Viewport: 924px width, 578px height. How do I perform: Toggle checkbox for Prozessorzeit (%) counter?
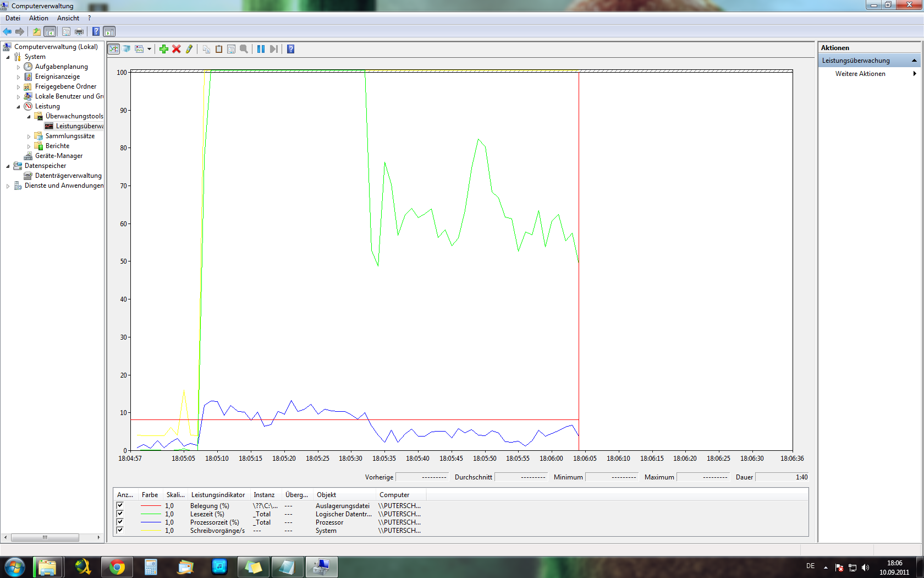click(x=120, y=522)
